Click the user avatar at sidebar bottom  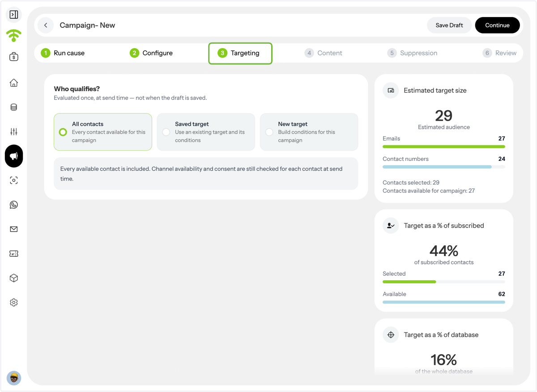click(14, 378)
